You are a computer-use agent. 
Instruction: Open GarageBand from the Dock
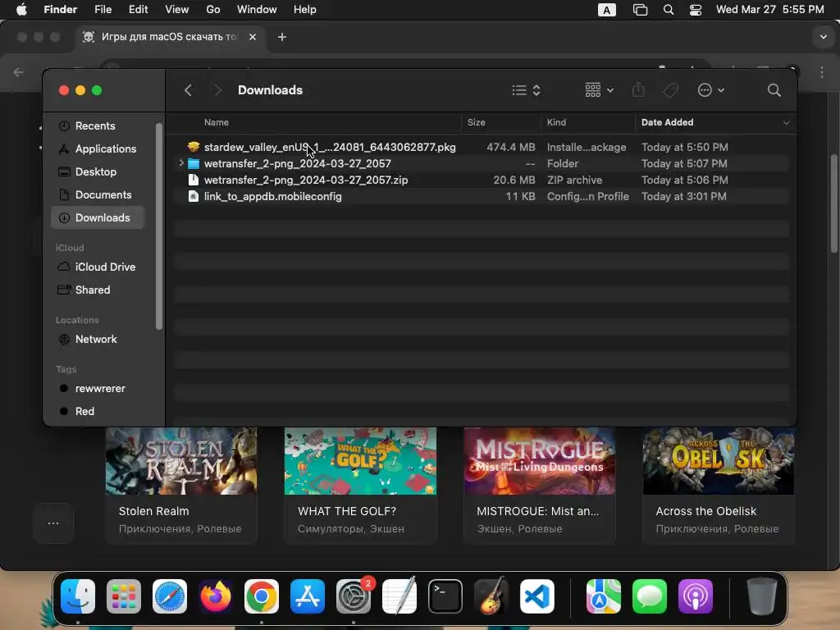[491, 596]
